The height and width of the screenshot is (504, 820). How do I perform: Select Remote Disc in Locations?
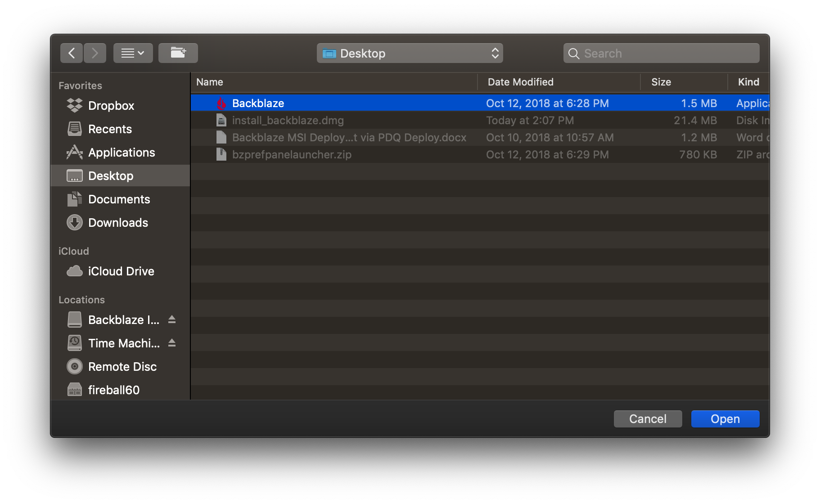(x=121, y=366)
